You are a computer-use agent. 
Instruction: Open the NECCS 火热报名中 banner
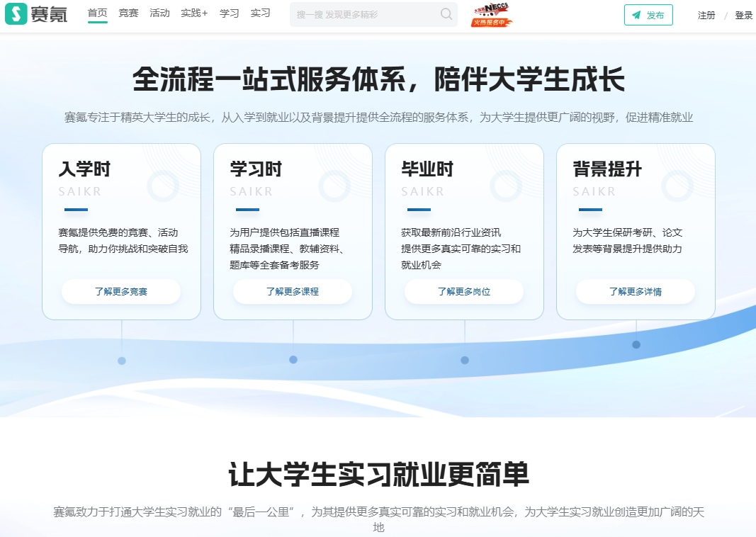491,14
